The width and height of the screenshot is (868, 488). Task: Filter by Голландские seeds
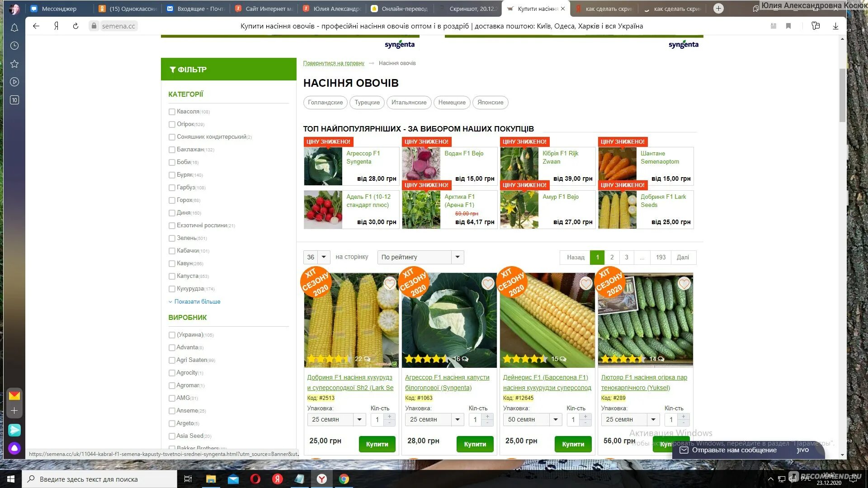click(325, 103)
